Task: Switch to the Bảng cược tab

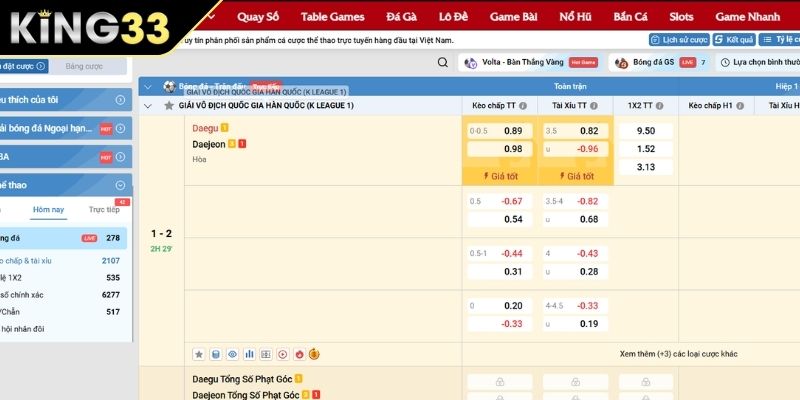Action: (84, 66)
